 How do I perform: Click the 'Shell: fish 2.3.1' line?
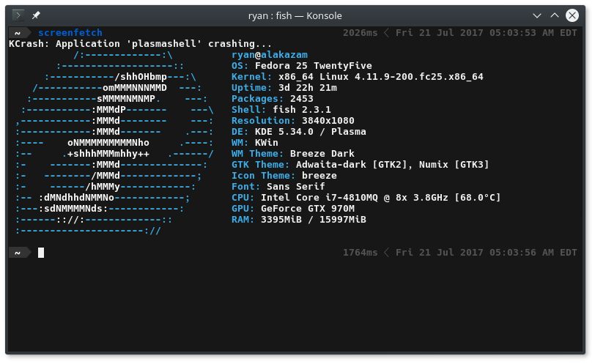(x=281, y=110)
